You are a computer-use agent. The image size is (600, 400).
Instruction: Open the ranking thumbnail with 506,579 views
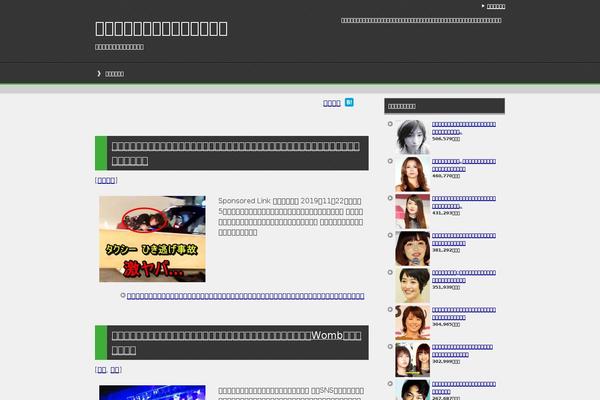click(x=412, y=137)
